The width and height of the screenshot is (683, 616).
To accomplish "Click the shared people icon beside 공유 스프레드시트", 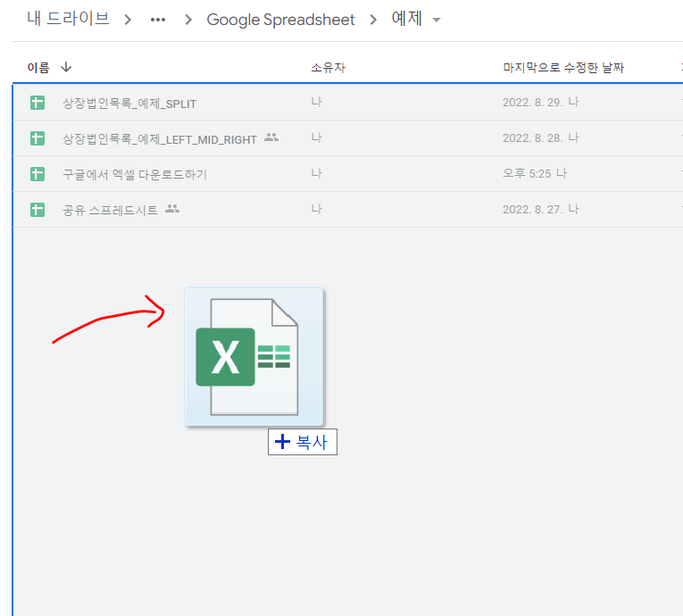I will click(x=172, y=209).
